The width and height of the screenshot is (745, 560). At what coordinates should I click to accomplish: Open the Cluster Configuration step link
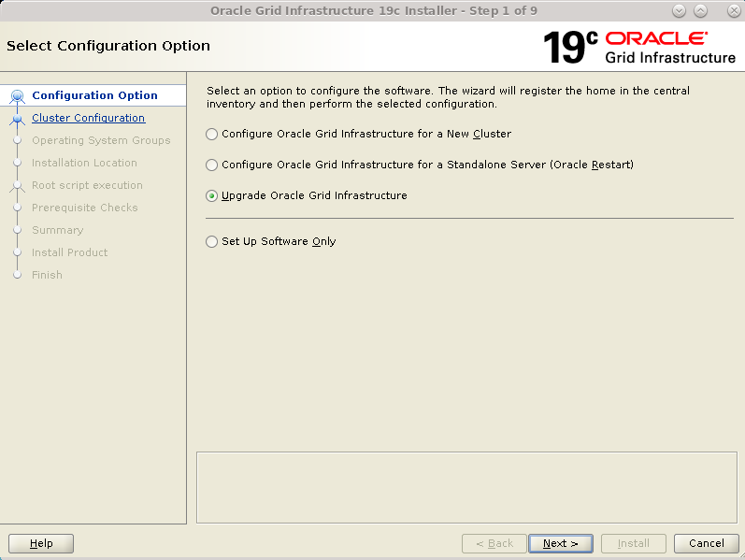(89, 118)
